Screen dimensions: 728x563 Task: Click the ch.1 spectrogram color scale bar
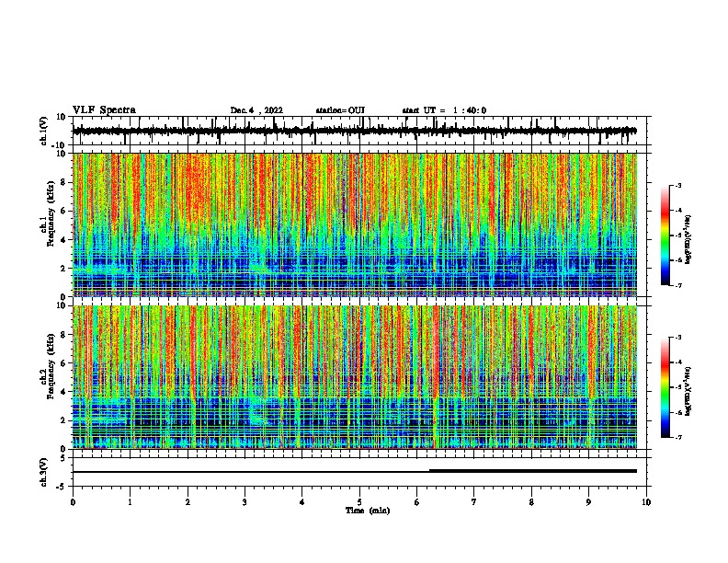665,236
